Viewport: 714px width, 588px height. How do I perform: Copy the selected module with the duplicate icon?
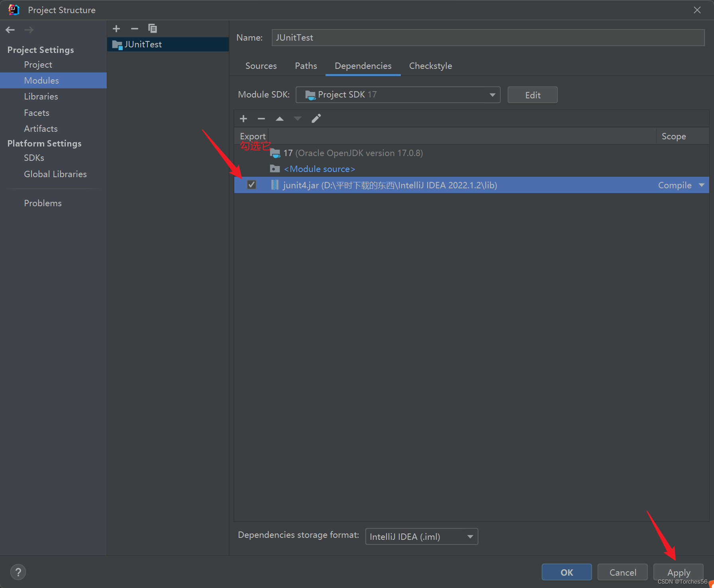tap(152, 29)
